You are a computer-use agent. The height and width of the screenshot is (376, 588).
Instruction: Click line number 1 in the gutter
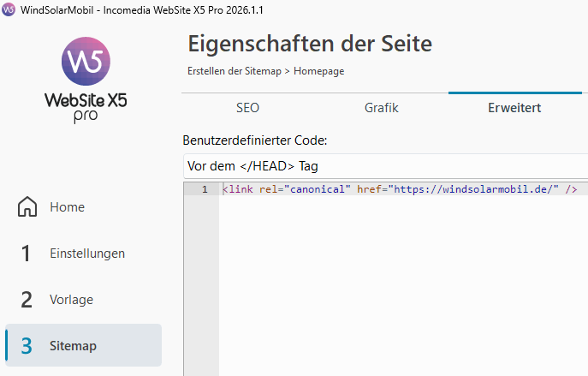204,189
